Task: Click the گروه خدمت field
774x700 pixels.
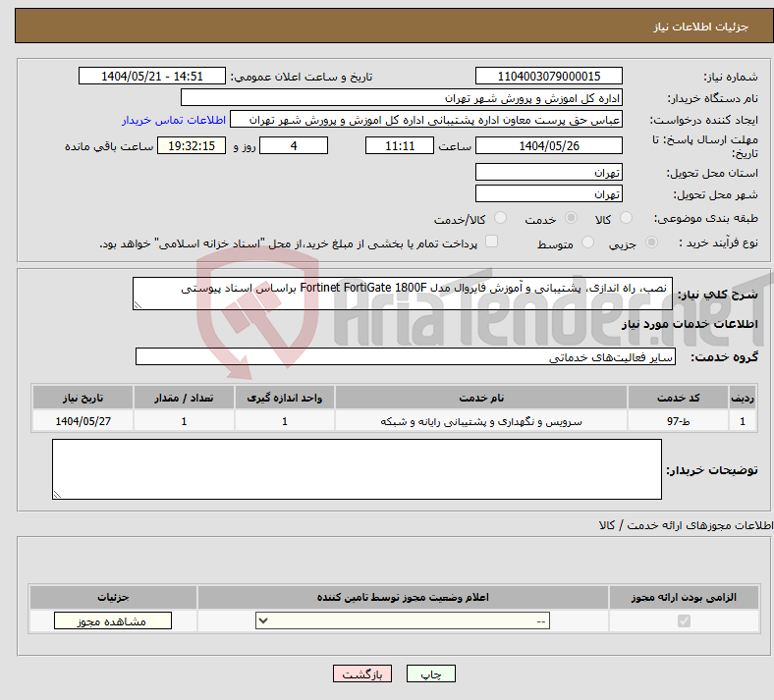Action: [405, 357]
